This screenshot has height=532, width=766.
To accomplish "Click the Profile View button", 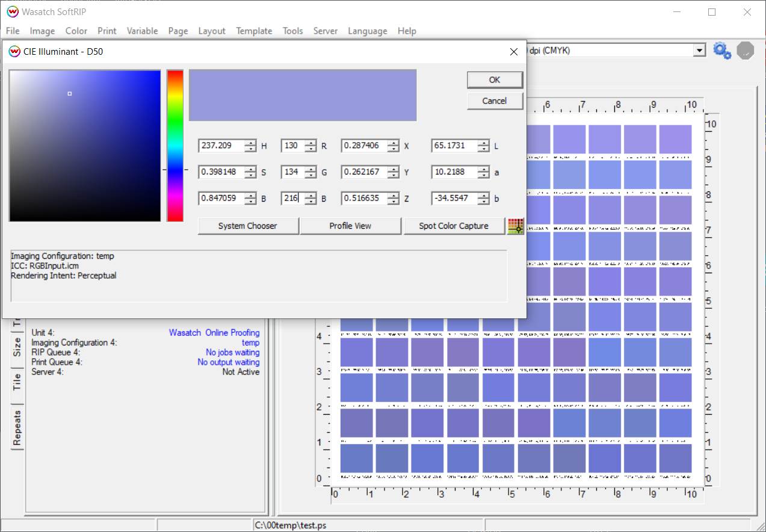I will (350, 226).
